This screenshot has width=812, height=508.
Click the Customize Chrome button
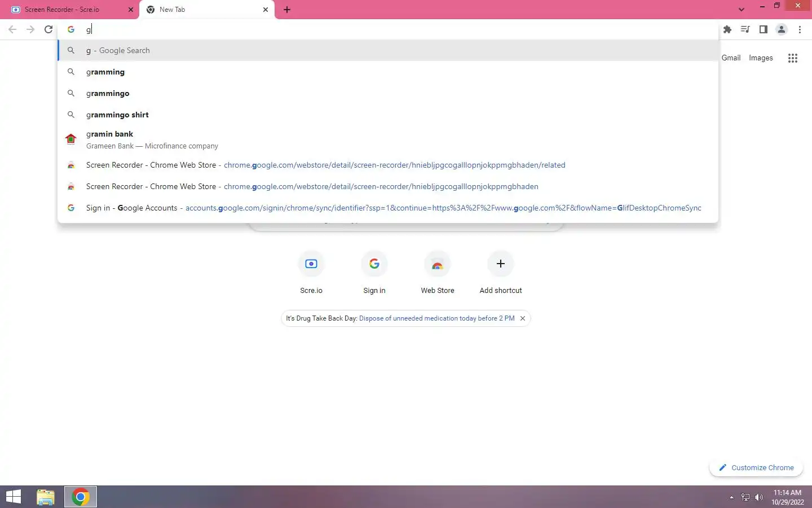(756, 467)
